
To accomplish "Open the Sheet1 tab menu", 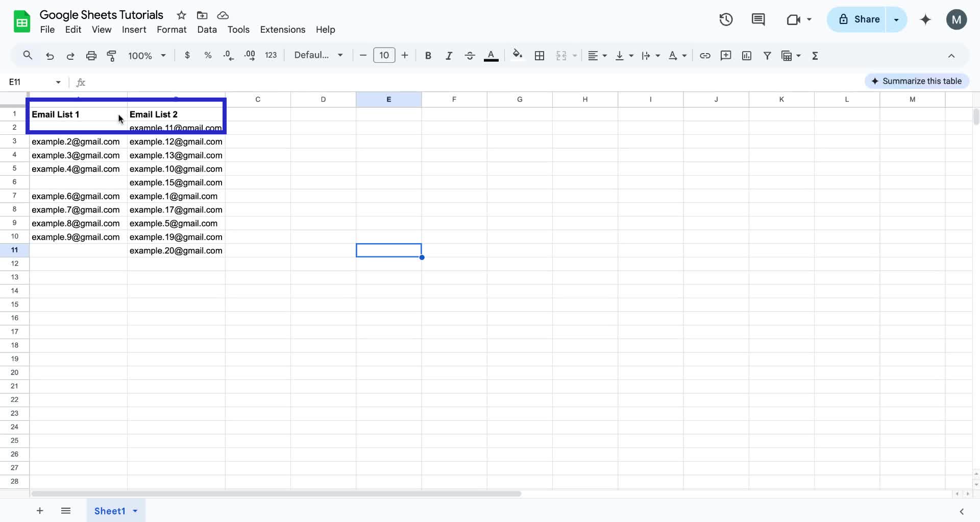I will [134, 511].
